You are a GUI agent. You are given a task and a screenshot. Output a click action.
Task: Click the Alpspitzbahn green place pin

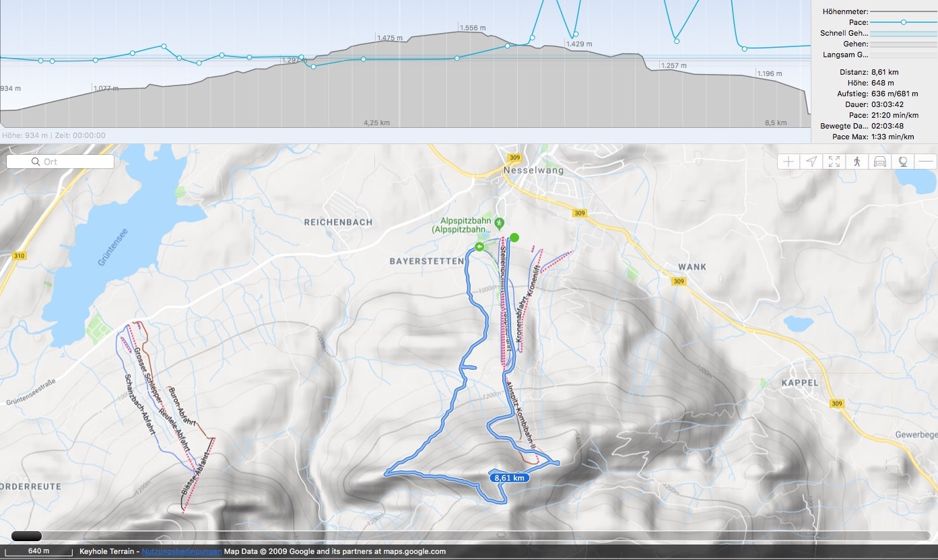point(499,222)
